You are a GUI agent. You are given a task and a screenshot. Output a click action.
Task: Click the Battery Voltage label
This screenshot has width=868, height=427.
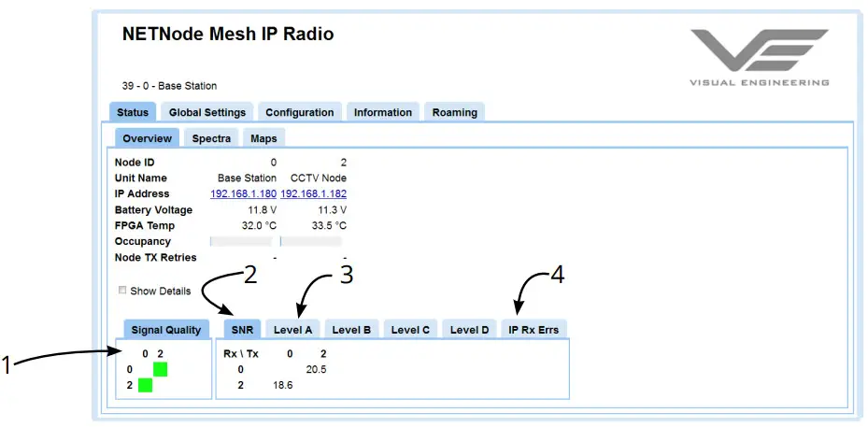click(153, 210)
